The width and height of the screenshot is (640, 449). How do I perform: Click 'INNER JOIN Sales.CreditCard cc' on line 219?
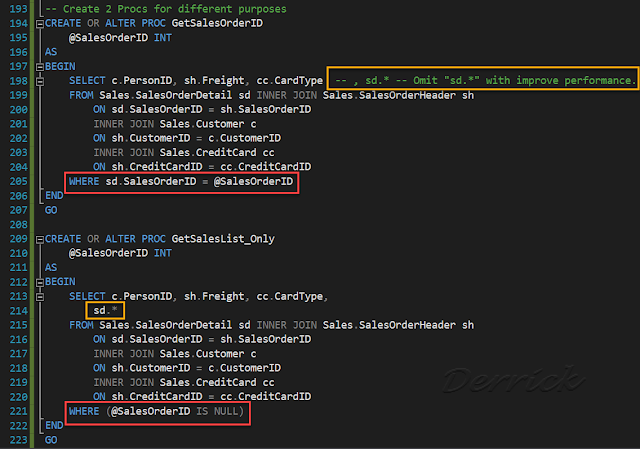(x=184, y=382)
